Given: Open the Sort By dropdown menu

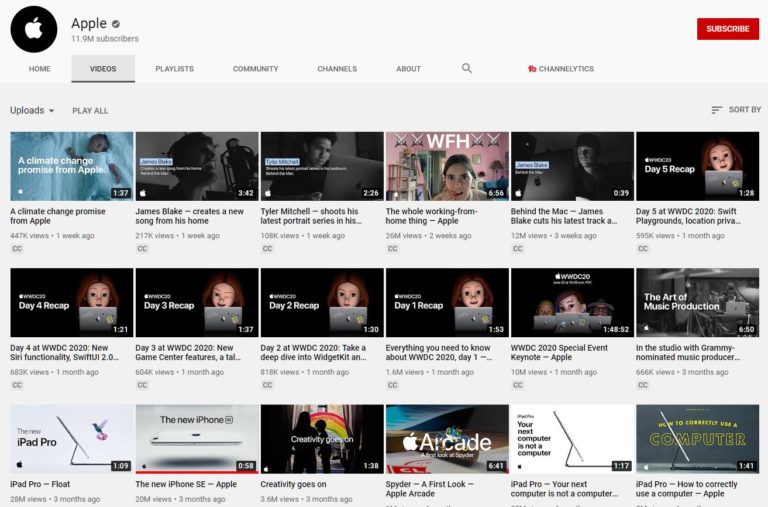Looking at the screenshot, I should pos(736,110).
